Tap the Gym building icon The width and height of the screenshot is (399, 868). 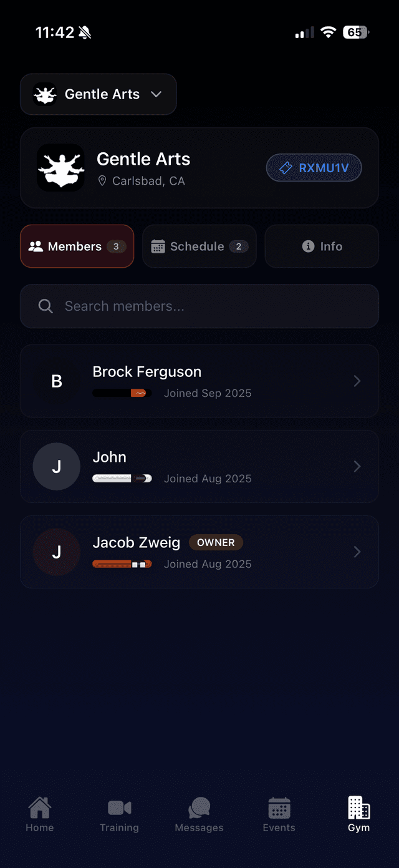pos(358,808)
